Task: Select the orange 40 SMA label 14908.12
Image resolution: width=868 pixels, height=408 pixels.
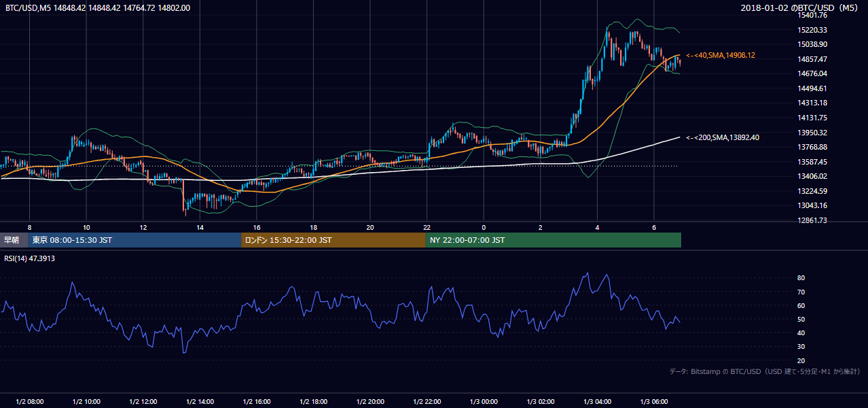Action: pyautogui.click(x=721, y=55)
